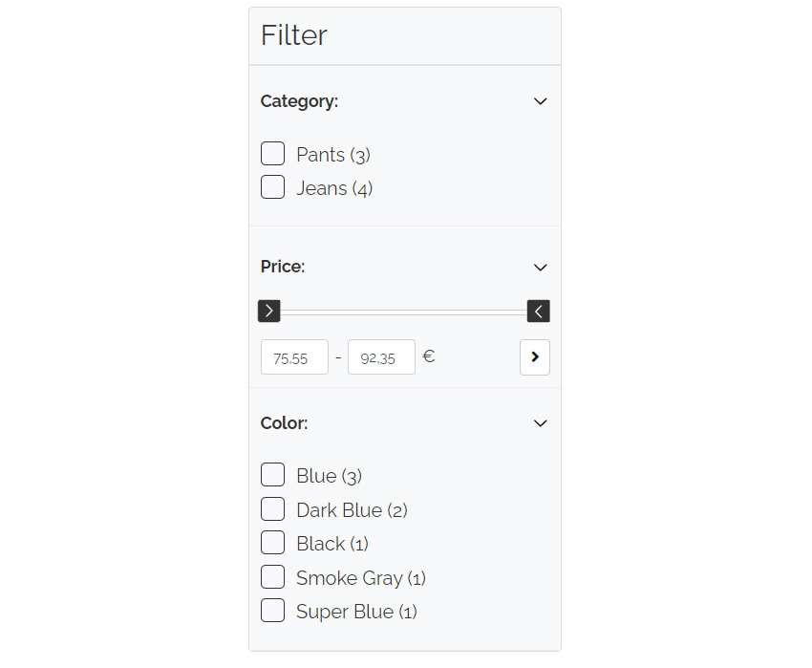
Task: Select the Blue color checkbox
Action: (x=272, y=474)
